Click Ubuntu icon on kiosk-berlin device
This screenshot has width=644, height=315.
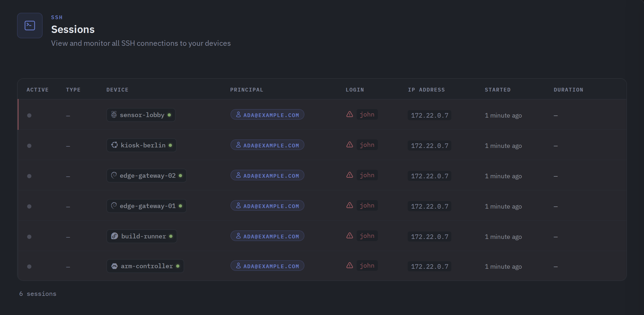114,145
